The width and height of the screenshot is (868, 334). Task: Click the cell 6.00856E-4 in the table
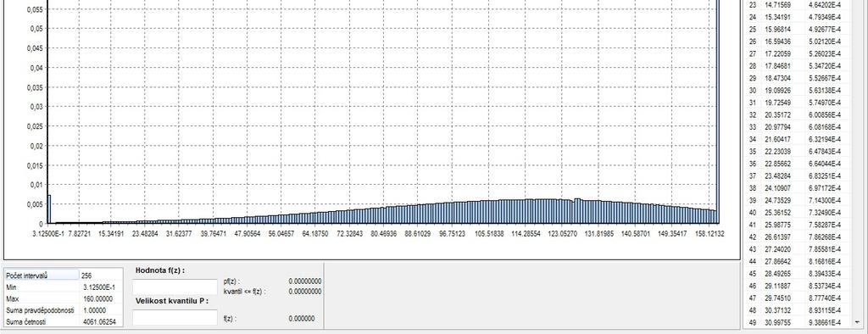(x=824, y=114)
